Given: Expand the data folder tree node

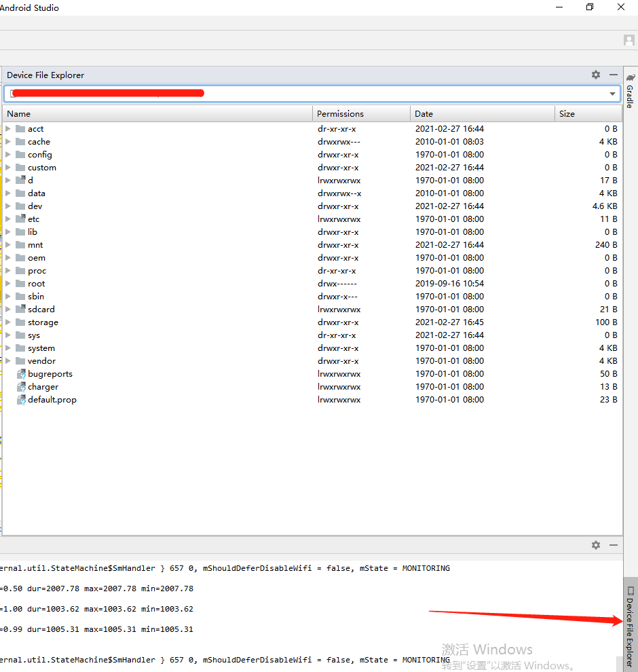Looking at the screenshot, I should (8, 193).
